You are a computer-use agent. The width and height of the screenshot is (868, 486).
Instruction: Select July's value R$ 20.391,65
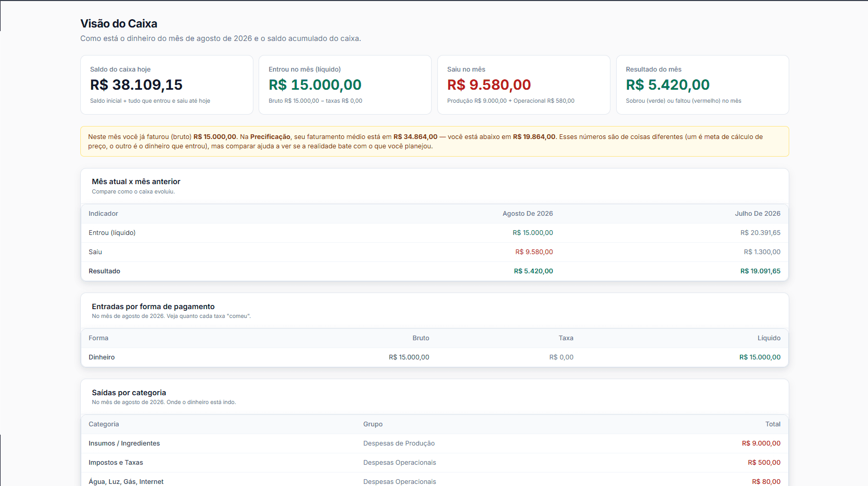tap(760, 233)
